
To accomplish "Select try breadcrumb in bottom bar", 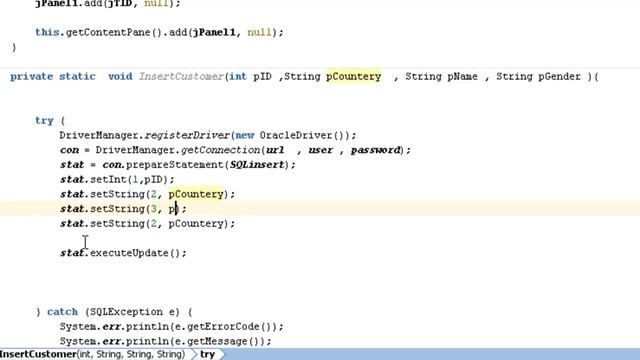I will click(208, 354).
